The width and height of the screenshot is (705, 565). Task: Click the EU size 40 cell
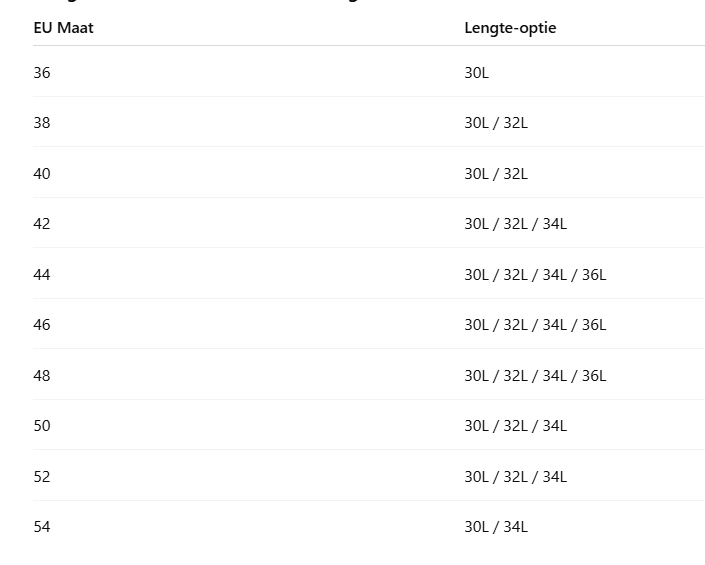(x=42, y=174)
